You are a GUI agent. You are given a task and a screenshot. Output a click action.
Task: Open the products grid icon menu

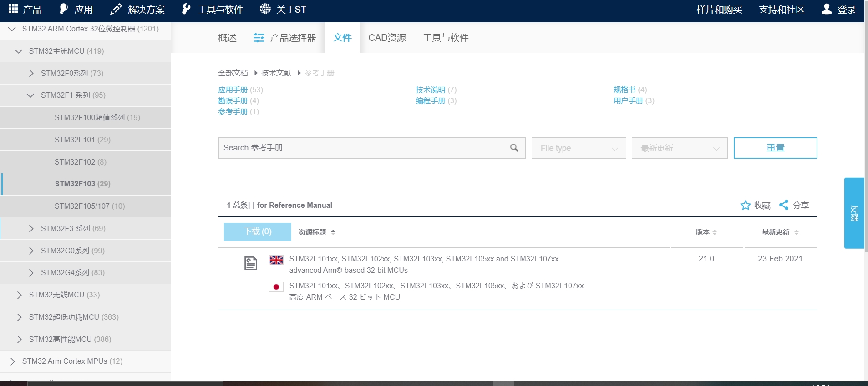click(x=13, y=9)
